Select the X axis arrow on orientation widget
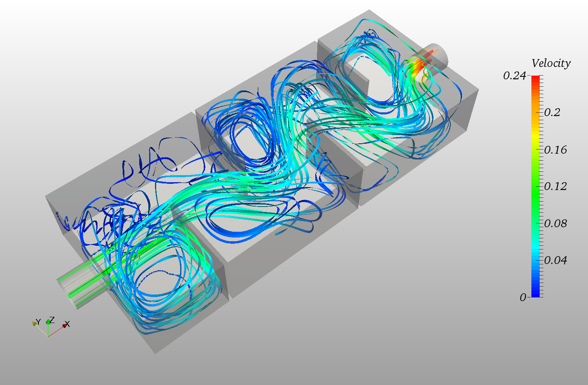Screen dimensions: 588x385 (x=64, y=326)
